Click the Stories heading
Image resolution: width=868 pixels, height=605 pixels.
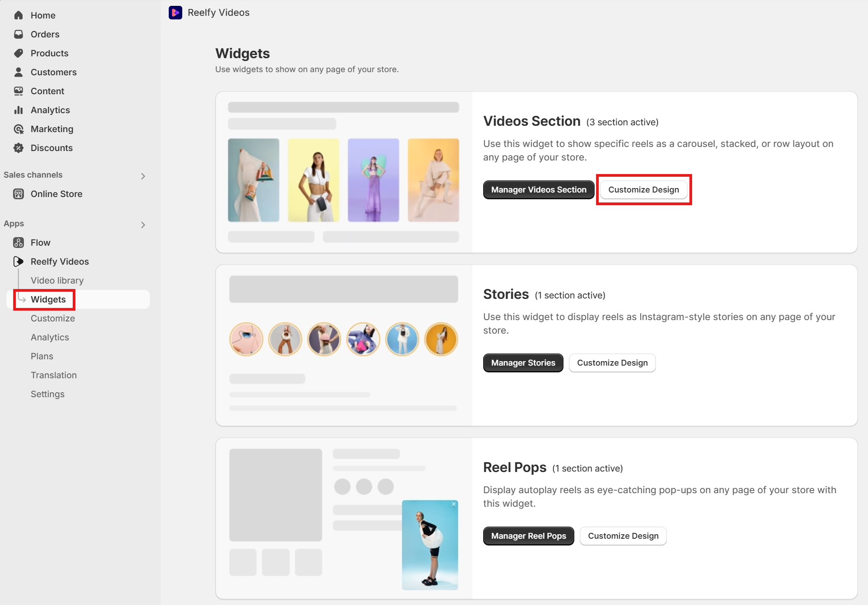click(x=506, y=294)
